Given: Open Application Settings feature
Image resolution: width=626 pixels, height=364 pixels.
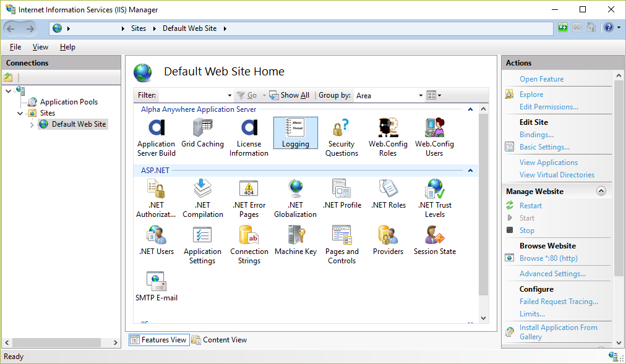Looking at the screenshot, I should point(202,245).
